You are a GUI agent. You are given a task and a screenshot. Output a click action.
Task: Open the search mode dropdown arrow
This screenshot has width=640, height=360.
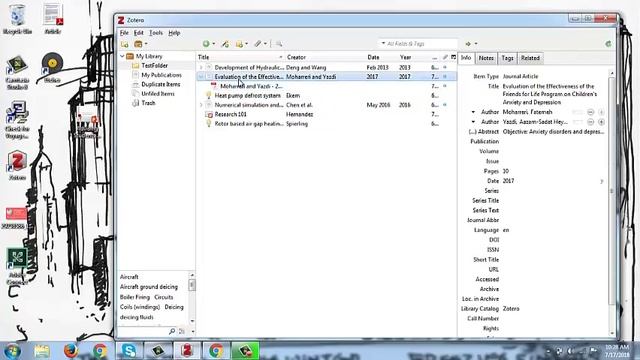click(x=383, y=43)
